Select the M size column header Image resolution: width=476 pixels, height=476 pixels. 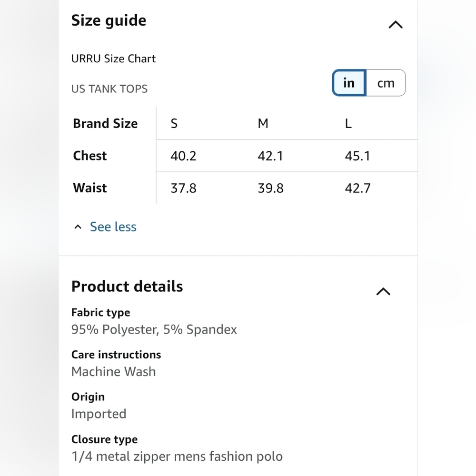(263, 124)
